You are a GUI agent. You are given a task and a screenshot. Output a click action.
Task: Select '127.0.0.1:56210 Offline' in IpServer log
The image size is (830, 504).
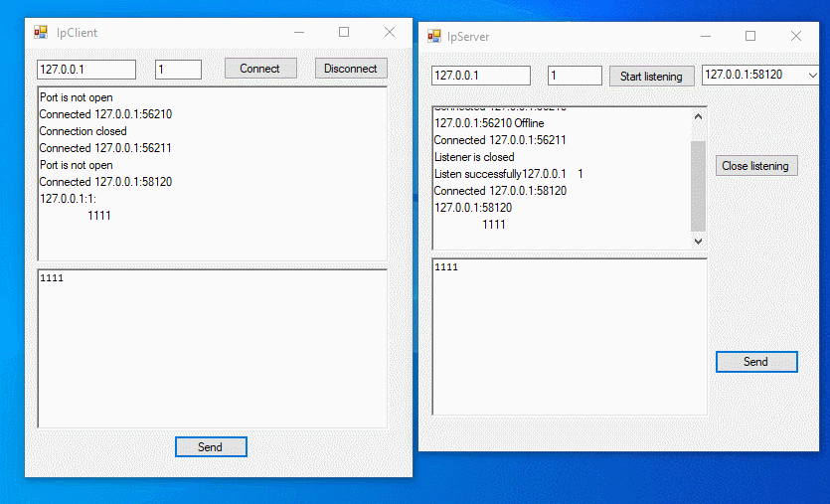[x=489, y=123]
